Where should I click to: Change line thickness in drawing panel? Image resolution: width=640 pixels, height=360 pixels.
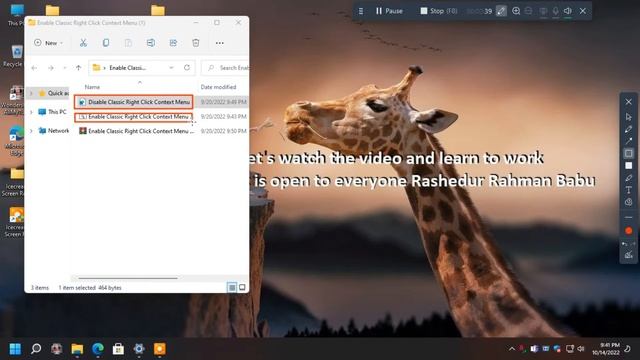(x=629, y=217)
